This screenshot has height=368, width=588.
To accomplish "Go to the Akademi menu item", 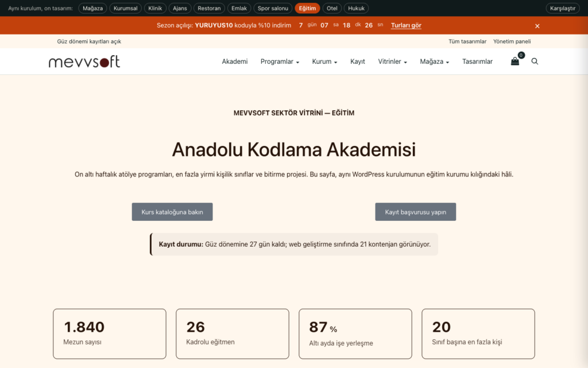I will (235, 61).
